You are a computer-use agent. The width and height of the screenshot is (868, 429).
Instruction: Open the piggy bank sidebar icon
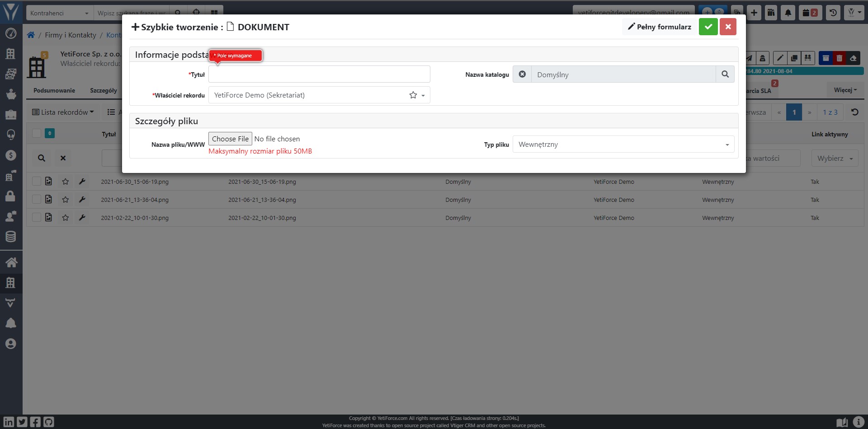(x=11, y=94)
